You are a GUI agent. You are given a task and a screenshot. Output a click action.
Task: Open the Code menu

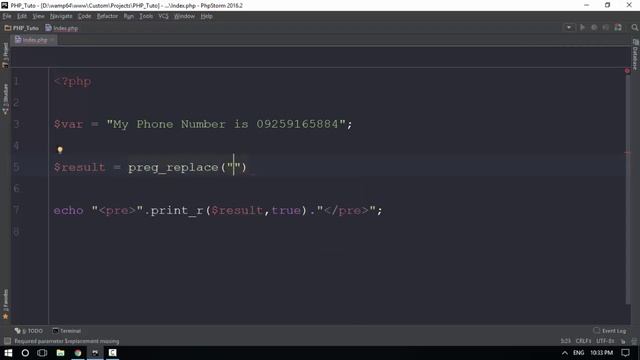[x=84, y=16]
